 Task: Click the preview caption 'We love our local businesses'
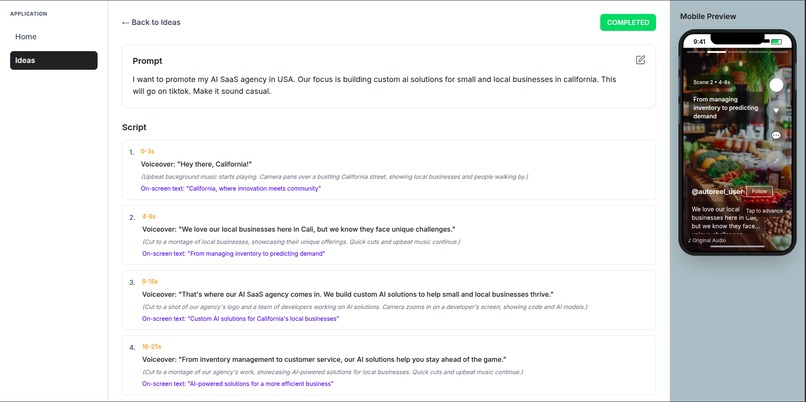click(725, 222)
